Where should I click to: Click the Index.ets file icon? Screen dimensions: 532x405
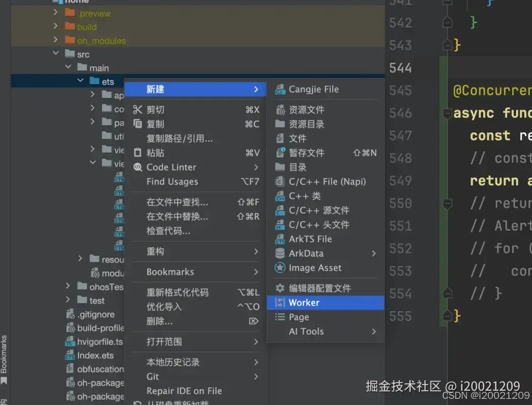(69, 355)
